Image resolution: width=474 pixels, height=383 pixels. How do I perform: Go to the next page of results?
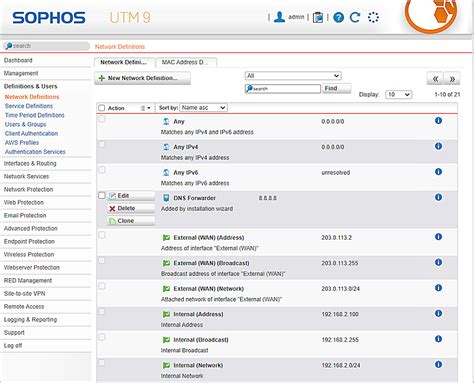click(x=452, y=79)
